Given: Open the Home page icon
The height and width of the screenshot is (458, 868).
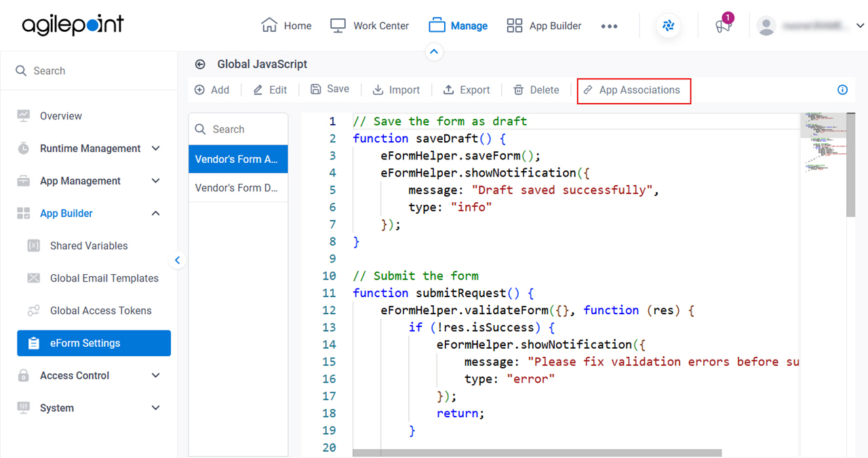Looking at the screenshot, I should click(269, 25).
